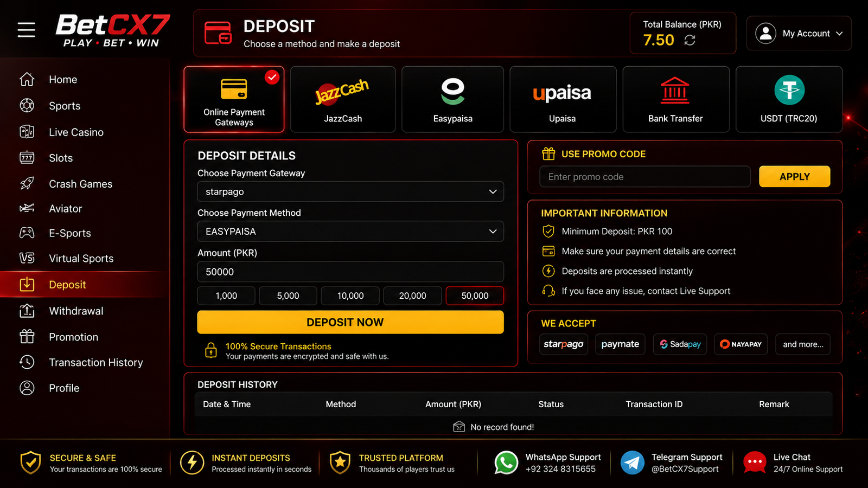The image size is (868, 488).
Task: Click the Home house icon
Action: 27,79
